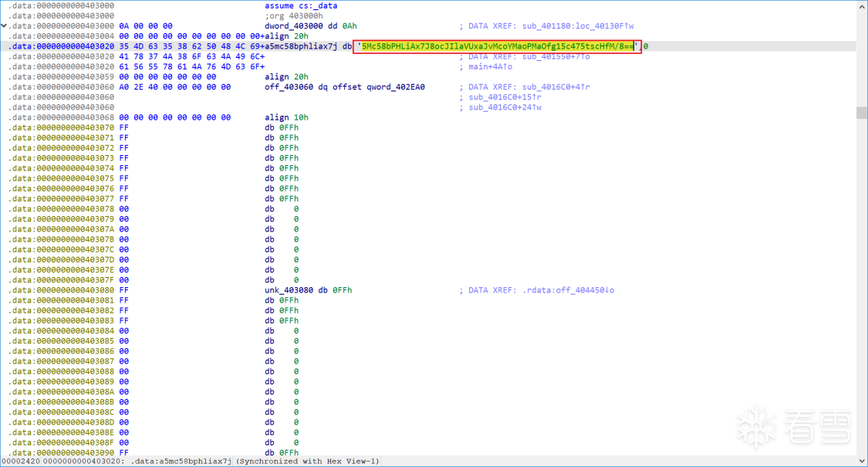The height and width of the screenshot is (467, 868).
Task: Follow xref .rdata:off_404450↓o
Action: tap(568, 290)
